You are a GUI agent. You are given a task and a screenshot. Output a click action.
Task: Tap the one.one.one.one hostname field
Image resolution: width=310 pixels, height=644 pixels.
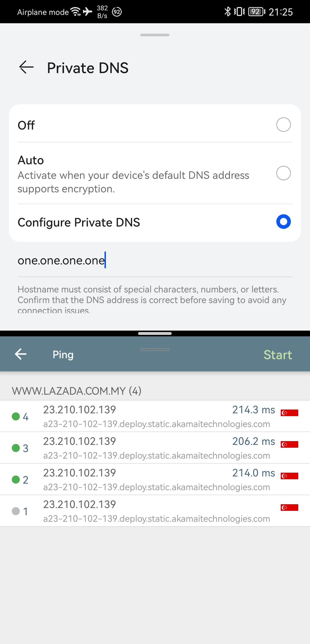[155, 260]
